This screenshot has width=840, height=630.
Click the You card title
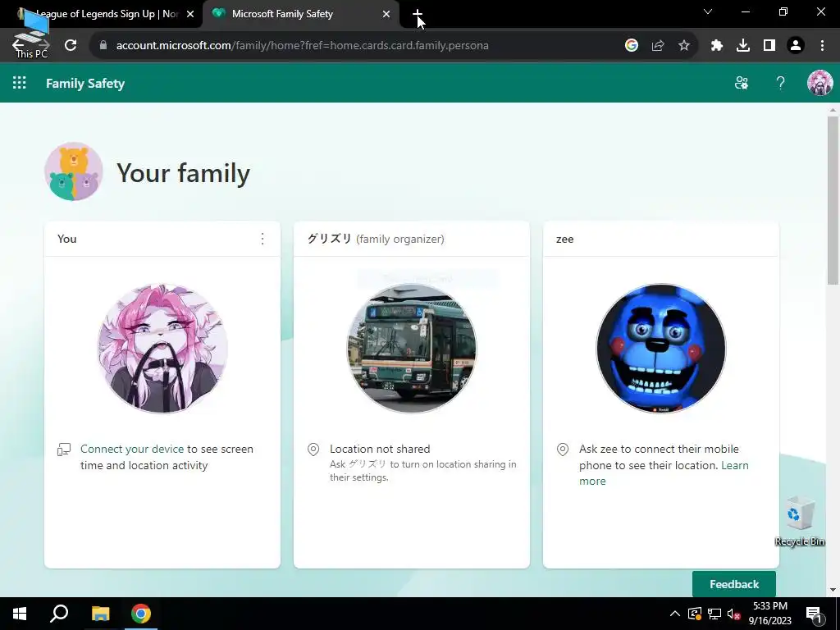tap(67, 239)
